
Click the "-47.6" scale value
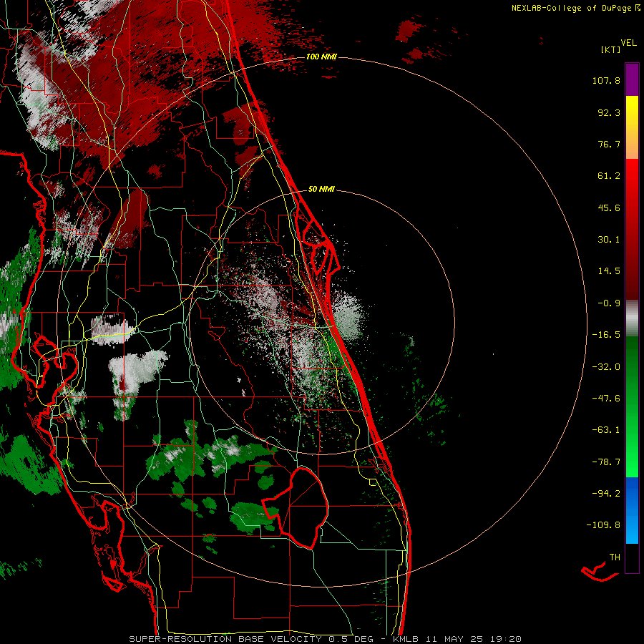[606, 399]
